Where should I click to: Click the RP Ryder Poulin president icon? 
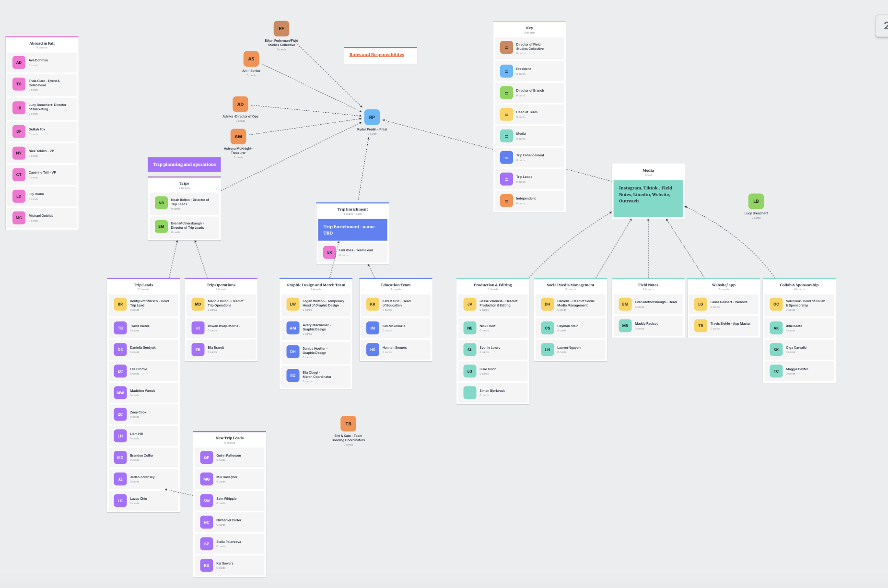tap(372, 118)
